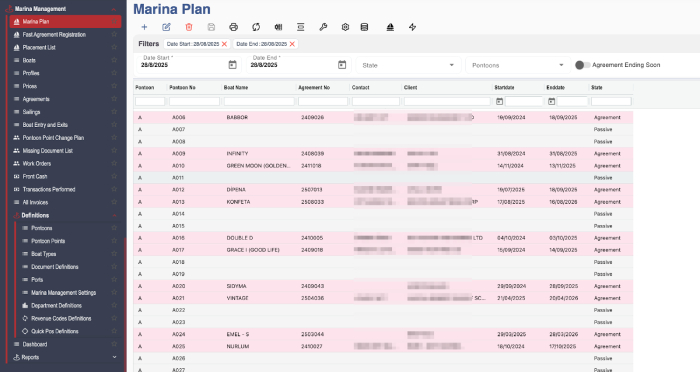Open Marina Management Settings
The image size is (700, 372).
(x=63, y=293)
